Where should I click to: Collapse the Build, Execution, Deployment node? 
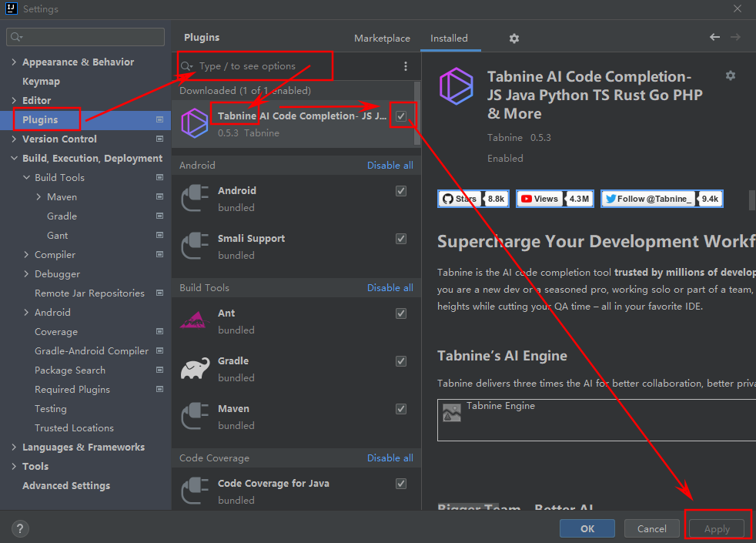tap(14, 158)
